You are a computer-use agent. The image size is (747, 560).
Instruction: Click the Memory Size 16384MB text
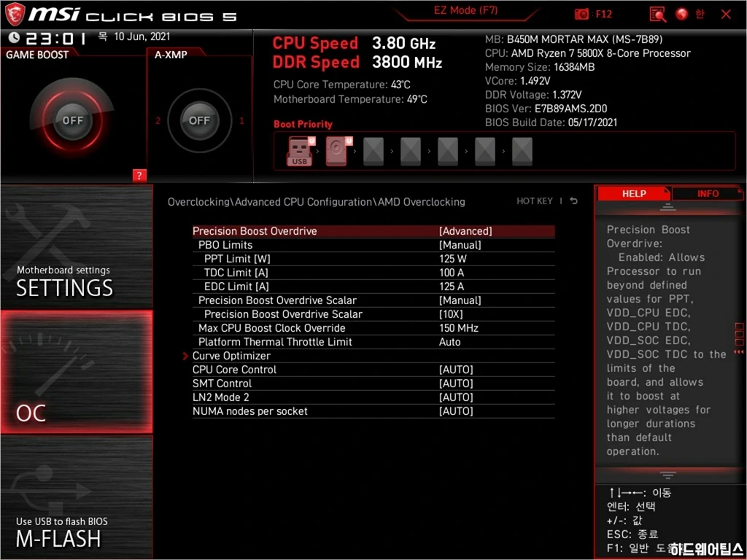(540, 67)
